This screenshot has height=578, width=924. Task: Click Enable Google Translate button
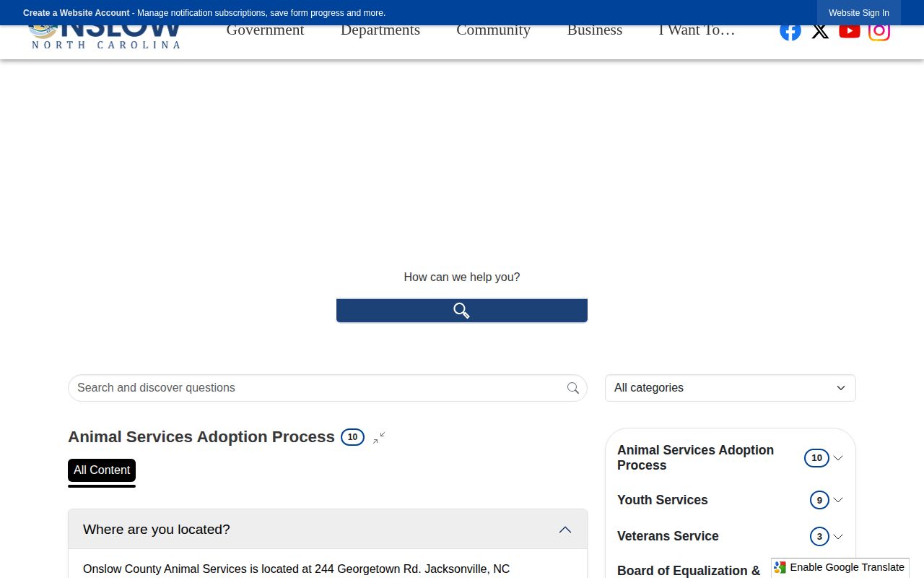[x=840, y=568]
